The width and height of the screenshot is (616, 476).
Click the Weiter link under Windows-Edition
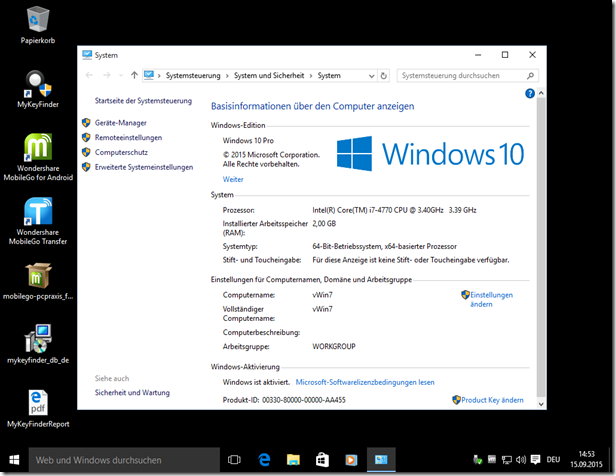(233, 179)
